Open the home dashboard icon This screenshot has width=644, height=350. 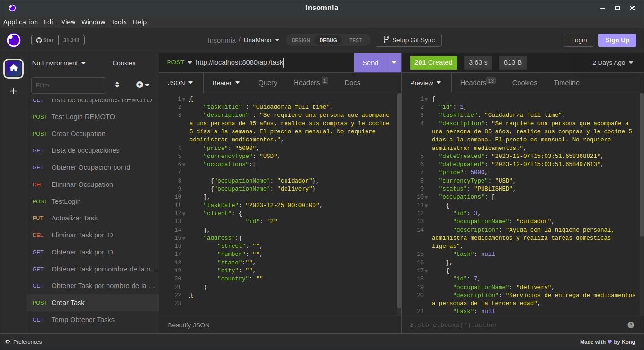click(14, 69)
